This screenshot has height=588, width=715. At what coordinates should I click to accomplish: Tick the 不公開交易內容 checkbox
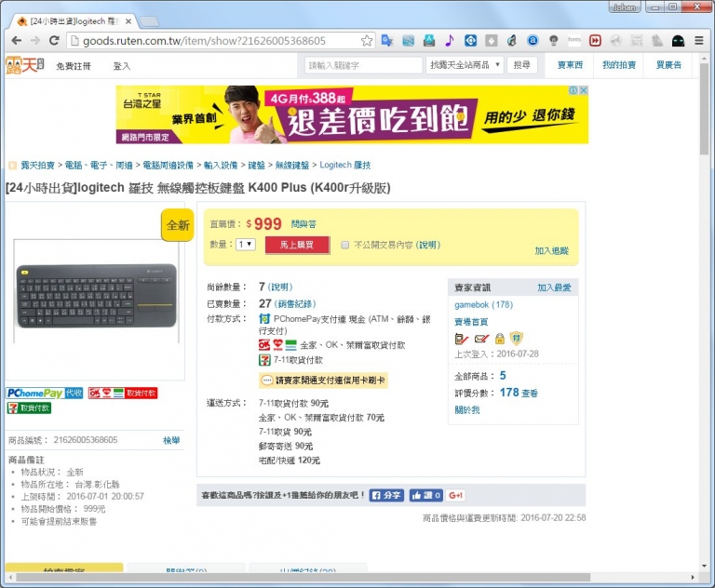(345, 246)
